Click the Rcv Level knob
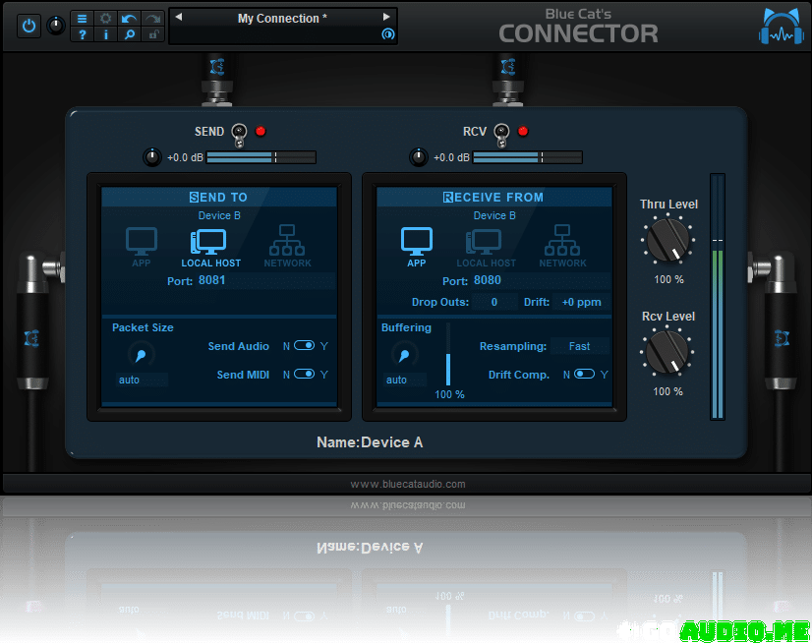812x644 pixels. [667, 352]
